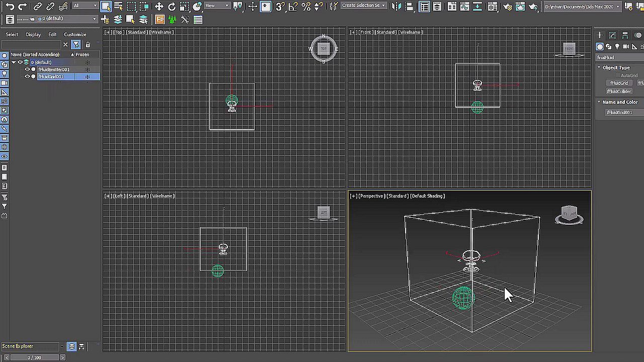Select the Geometry category icon in Create panel

(600, 46)
